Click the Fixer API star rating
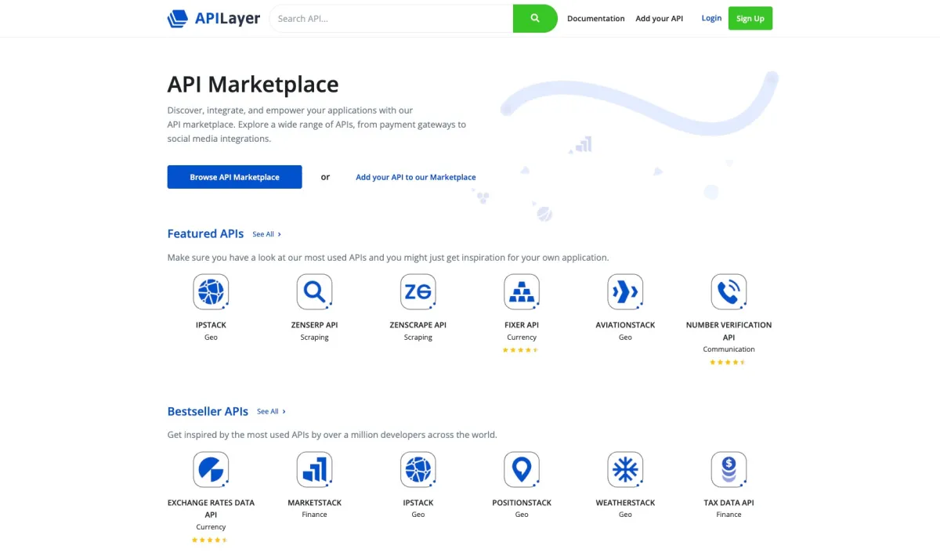The width and height of the screenshot is (940, 560). pos(521,350)
